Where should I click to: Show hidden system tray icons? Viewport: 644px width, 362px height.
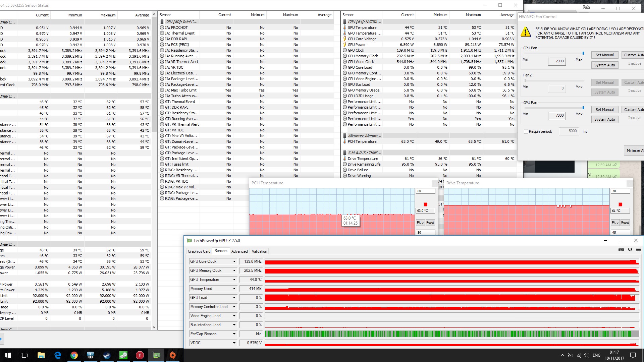pyautogui.click(x=562, y=355)
